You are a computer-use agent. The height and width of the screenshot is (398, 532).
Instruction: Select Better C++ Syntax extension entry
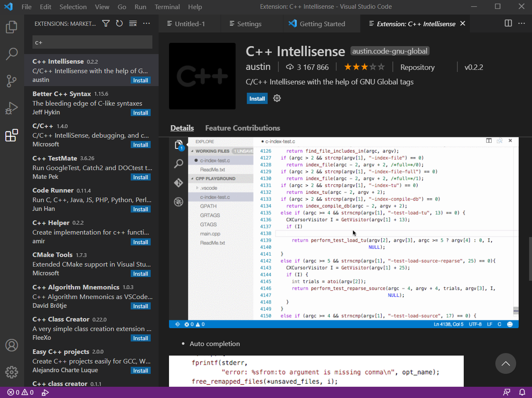[91, 103]
